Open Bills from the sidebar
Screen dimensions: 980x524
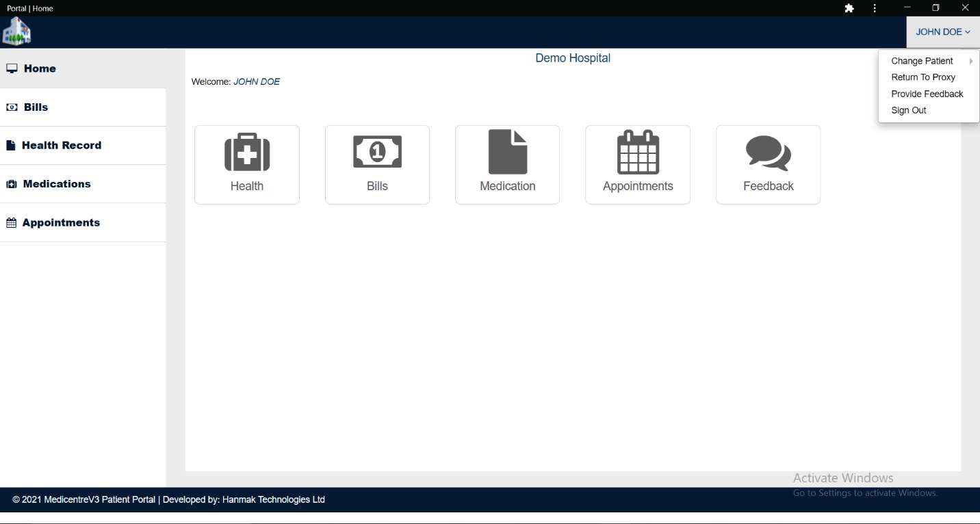tap(83, 107)
